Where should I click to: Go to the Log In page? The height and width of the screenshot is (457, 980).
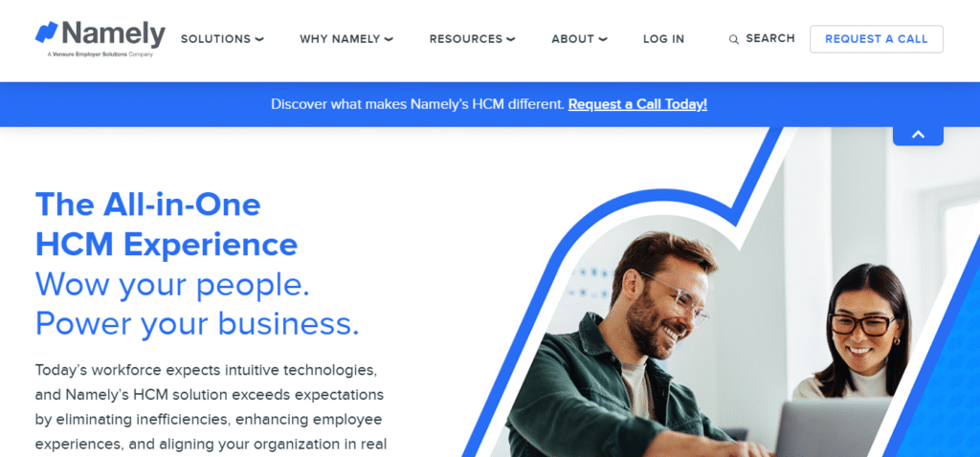[x=664, y=38]
